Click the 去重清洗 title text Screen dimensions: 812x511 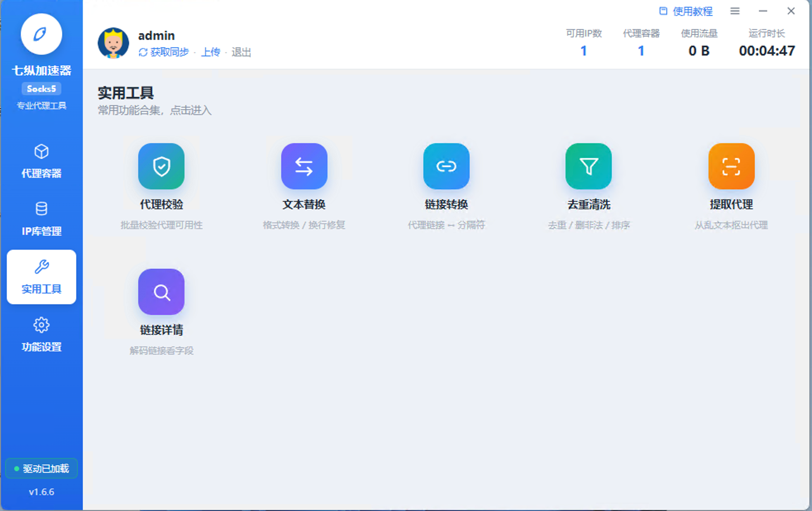click(x=588, y=205)
